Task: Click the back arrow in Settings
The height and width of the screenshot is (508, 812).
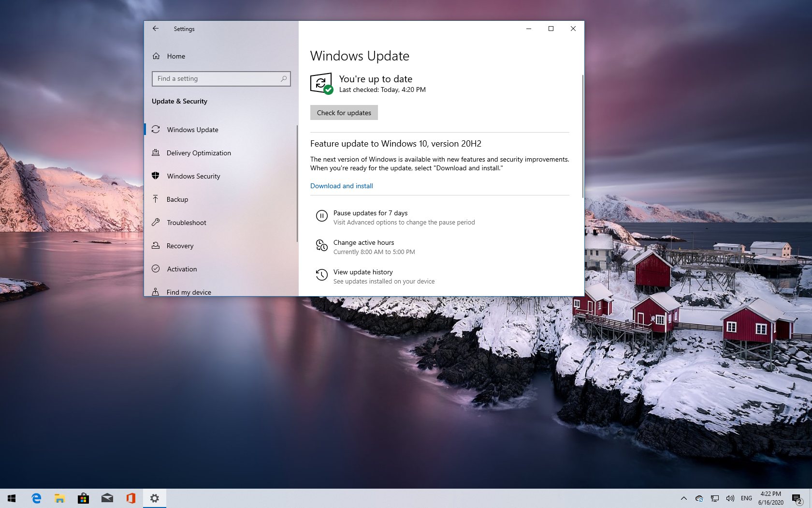Action: coord(156,29)
